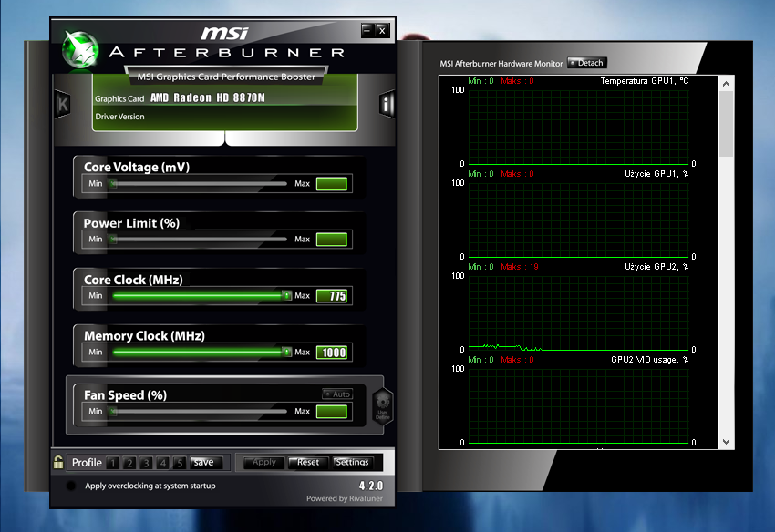Screen dimensions: 775x532
Task: Click the Core Clock 775 value field
Action: pos(332,296)
